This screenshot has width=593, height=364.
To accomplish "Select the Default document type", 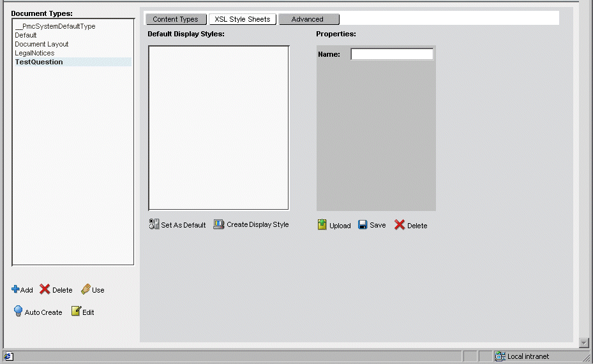I will pyautogui.click(x=26, y=36).
